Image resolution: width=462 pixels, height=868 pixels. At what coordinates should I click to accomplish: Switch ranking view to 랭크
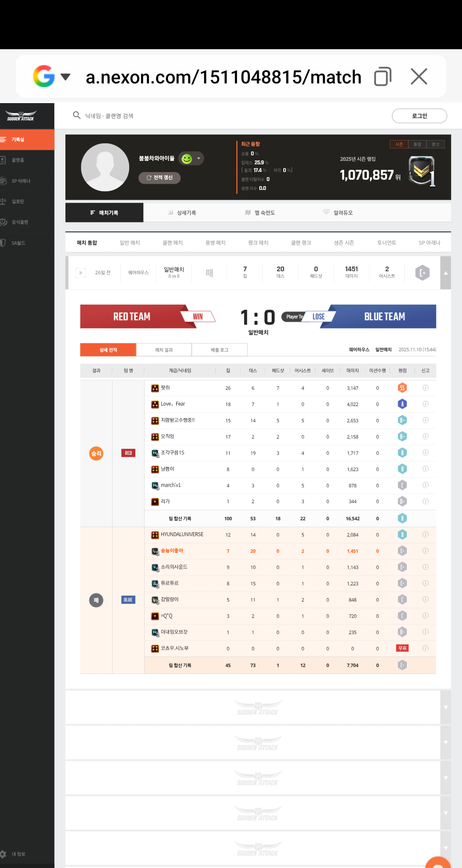pyautogui.click(x=435, y=145)
